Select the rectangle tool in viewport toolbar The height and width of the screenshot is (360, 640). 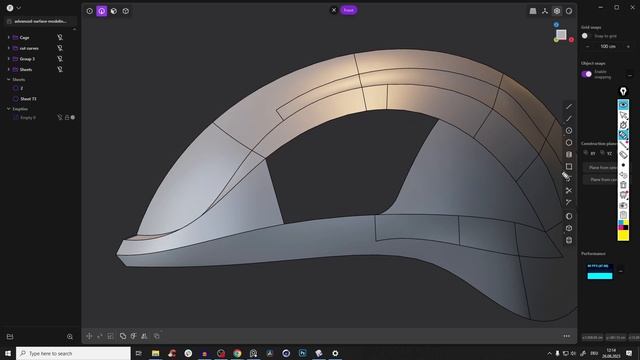tap(569, 167)
